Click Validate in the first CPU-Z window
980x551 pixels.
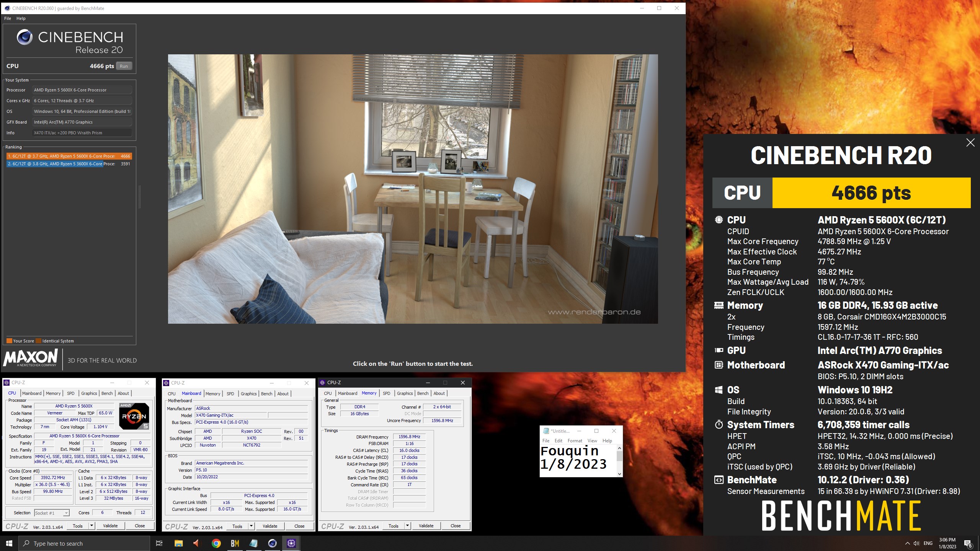click(110, 526)
